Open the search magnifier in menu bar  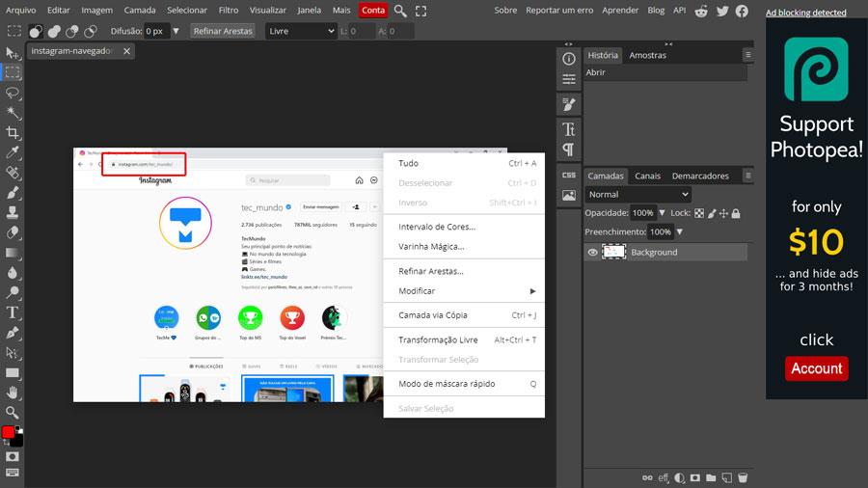click(400, 11)
